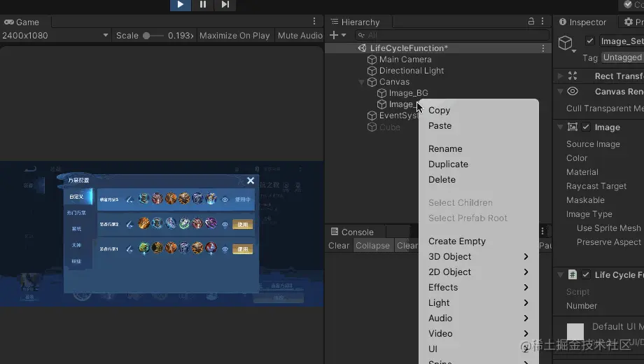Viewport: 644px width, 364px height.
Task: Pause the game with the pause button
Action: click(x=203, y=4)
